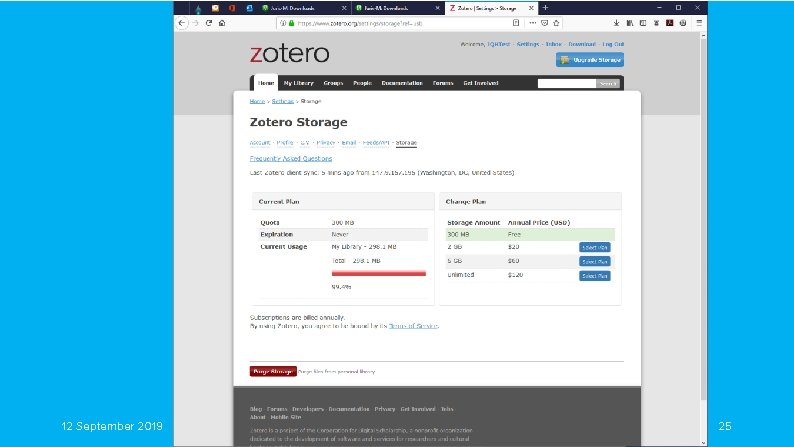This screenshot has width=794, height=447.
Task: Click the Pocket save icon
Action: tap(544, 23)
